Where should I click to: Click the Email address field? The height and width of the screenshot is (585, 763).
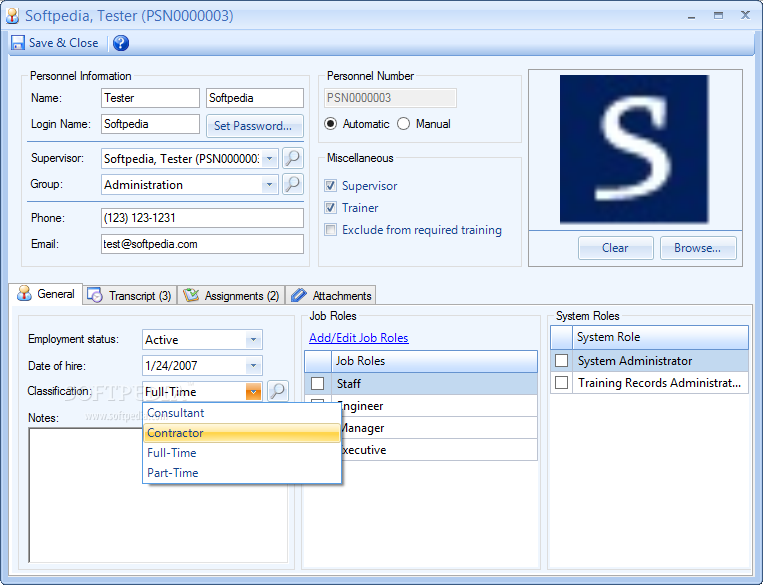click(x=202, y=244)
